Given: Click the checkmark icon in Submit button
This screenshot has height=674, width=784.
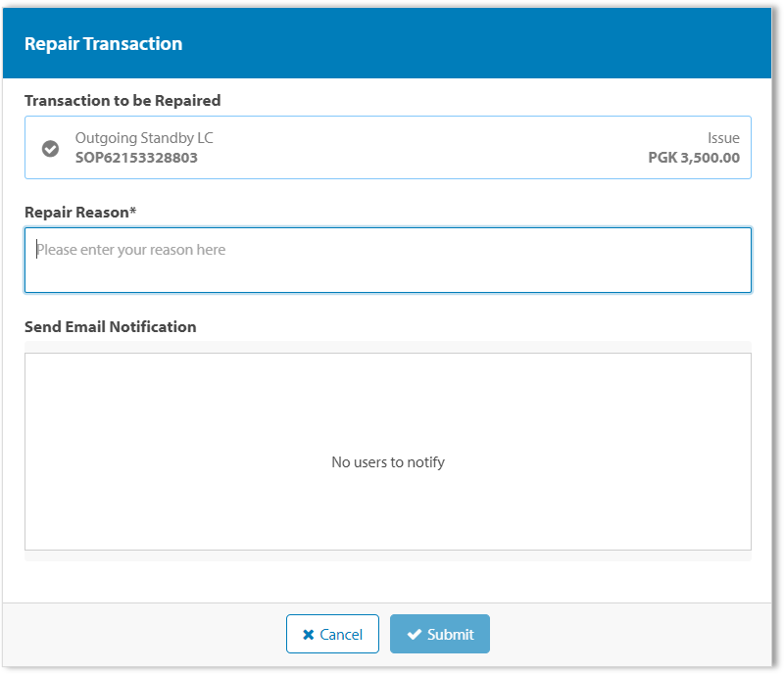Looking at the screenshot, I should pos(415,635).
